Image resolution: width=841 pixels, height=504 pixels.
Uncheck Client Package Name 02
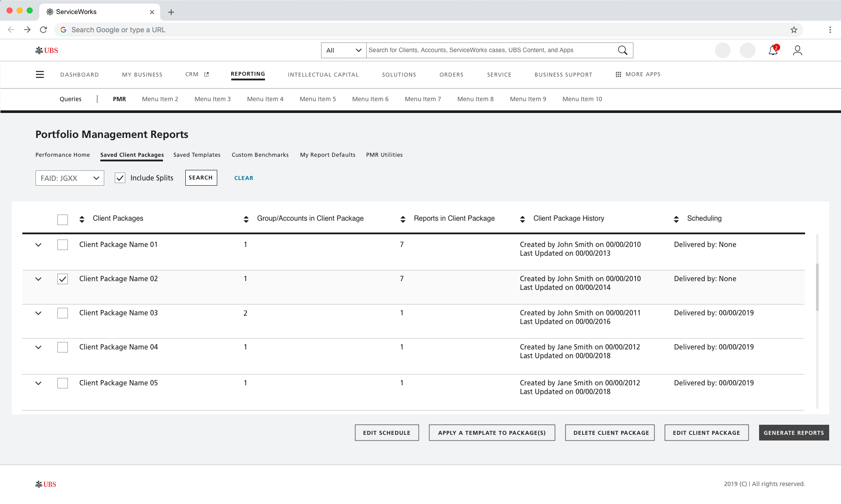pos(63,279)
